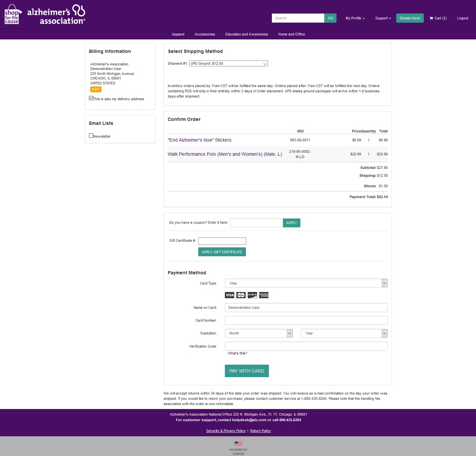Click the MasterCard icon
476x456 pixels.
pyautogui.click(x=241, y=295)
